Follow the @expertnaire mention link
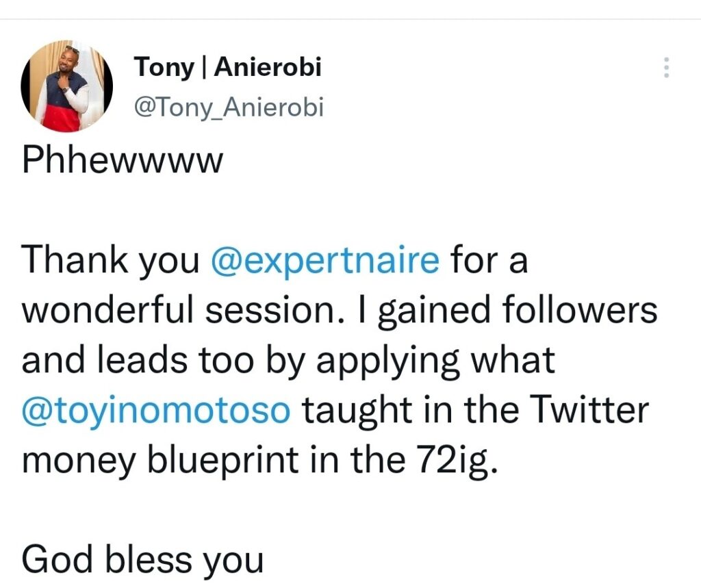The height and width of the screenshot is (588, 701). pyautogui.click(x=325, y=261)
